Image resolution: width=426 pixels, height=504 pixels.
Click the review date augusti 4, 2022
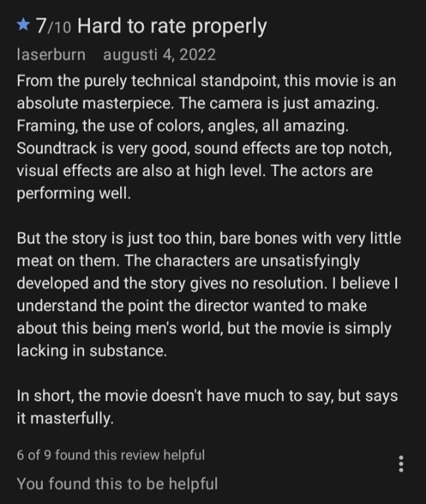click(160, 54)
